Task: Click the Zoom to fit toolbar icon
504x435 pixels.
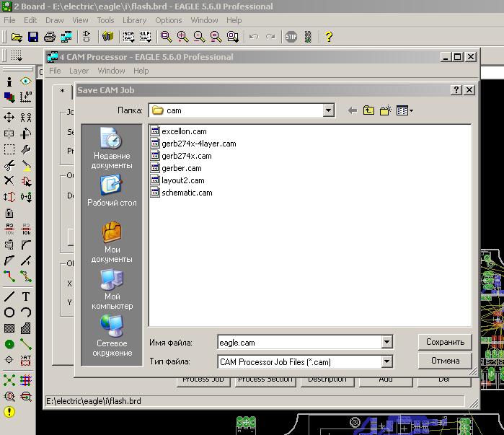Action: [x=167, y=37]
